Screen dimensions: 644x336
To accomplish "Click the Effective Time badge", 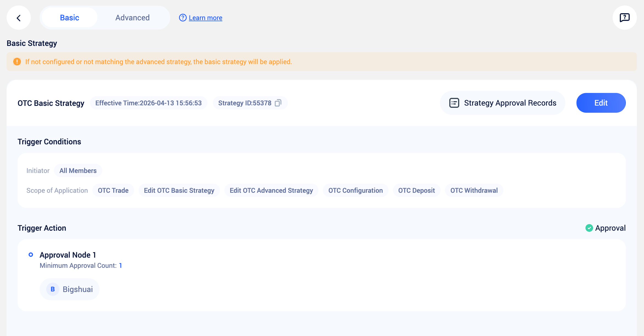I will [x=148, y=103].
